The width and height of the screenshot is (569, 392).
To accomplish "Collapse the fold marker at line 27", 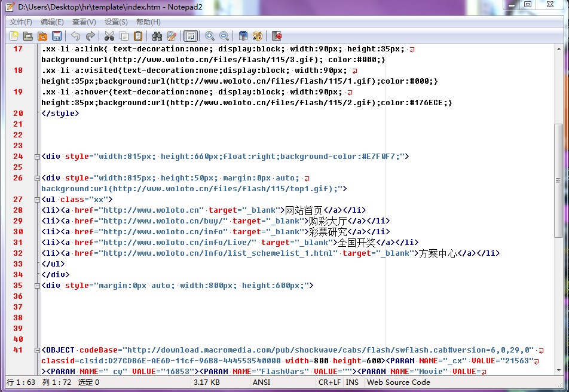I will click(37, 200).
